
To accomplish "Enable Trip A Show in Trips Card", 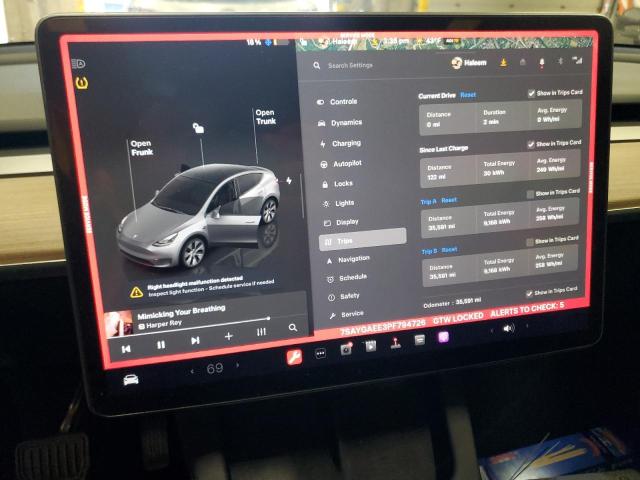I will pyautogui.click(x=530, y=194).
